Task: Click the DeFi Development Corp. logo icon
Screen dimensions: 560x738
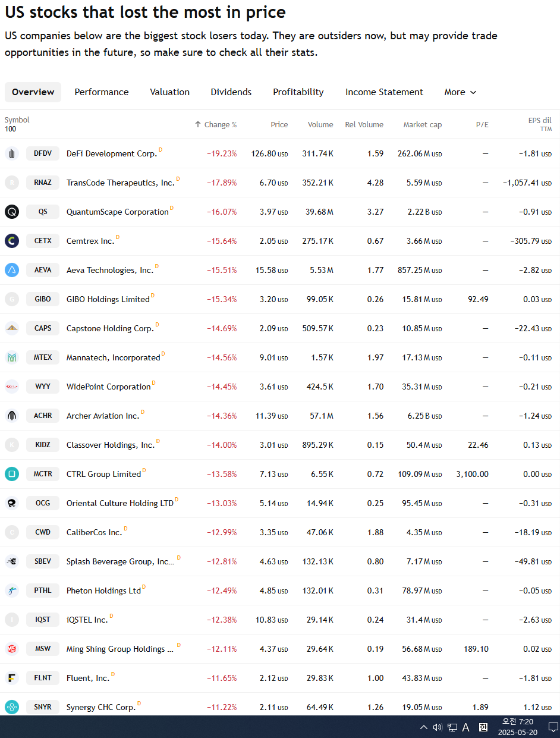Action: point(12,153)
